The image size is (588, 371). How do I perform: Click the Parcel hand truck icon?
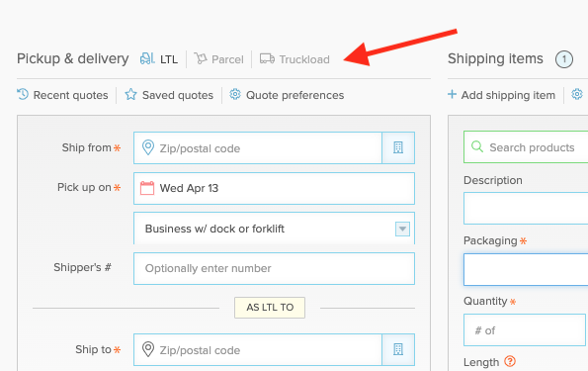point(201,58)
